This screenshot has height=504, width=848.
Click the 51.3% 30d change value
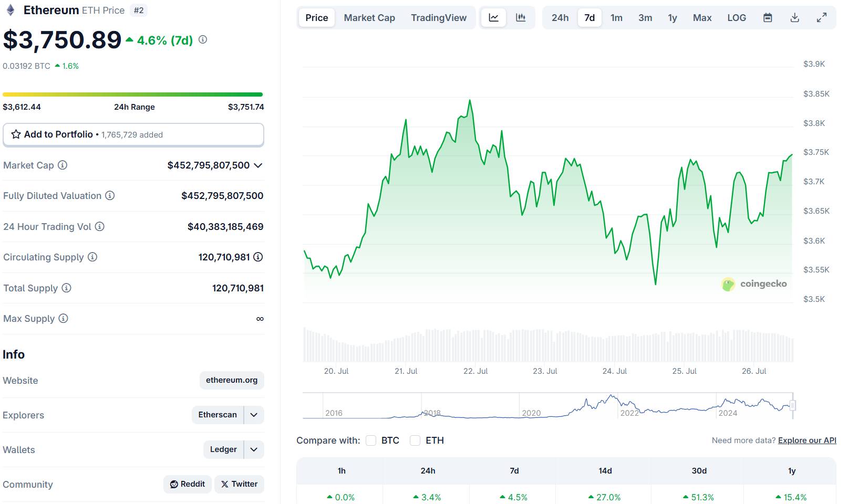(698, 497)
